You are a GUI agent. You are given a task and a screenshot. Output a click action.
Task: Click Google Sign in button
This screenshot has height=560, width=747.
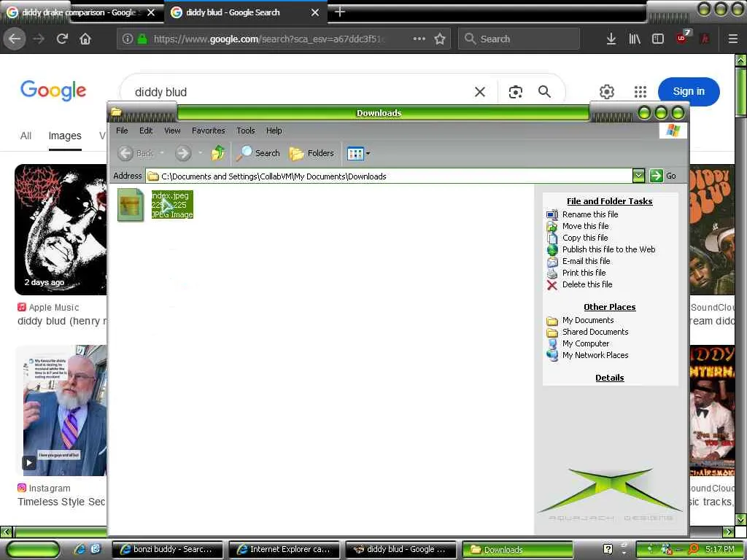tap(689, 91)
